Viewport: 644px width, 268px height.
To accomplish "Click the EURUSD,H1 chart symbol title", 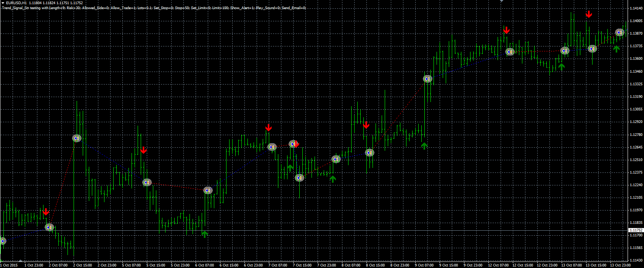I will pyautogui.click(x=16, y=3).
